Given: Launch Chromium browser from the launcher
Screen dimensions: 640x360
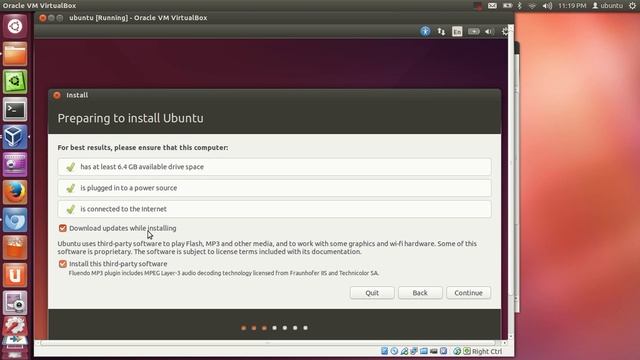Looking at the screenshot, I should [x=15, y=220].
